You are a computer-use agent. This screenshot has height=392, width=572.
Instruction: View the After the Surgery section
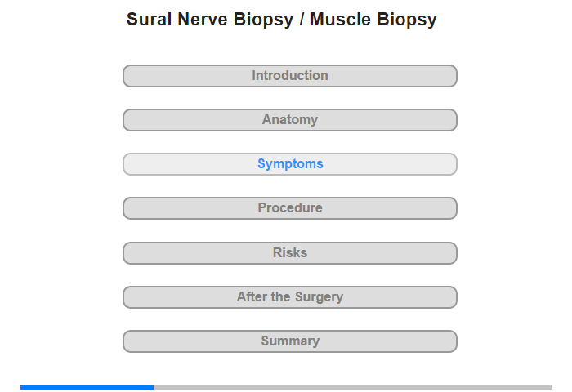tap(290, 297)
